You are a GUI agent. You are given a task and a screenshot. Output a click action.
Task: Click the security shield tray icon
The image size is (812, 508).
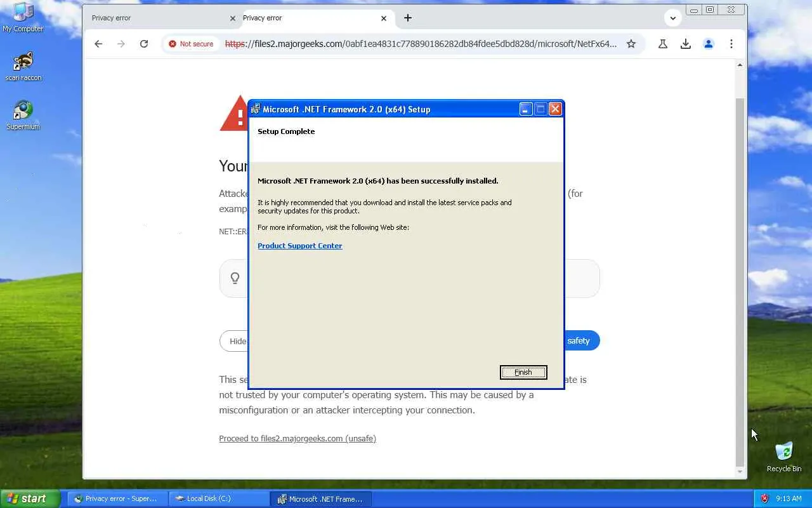(764, 498)
